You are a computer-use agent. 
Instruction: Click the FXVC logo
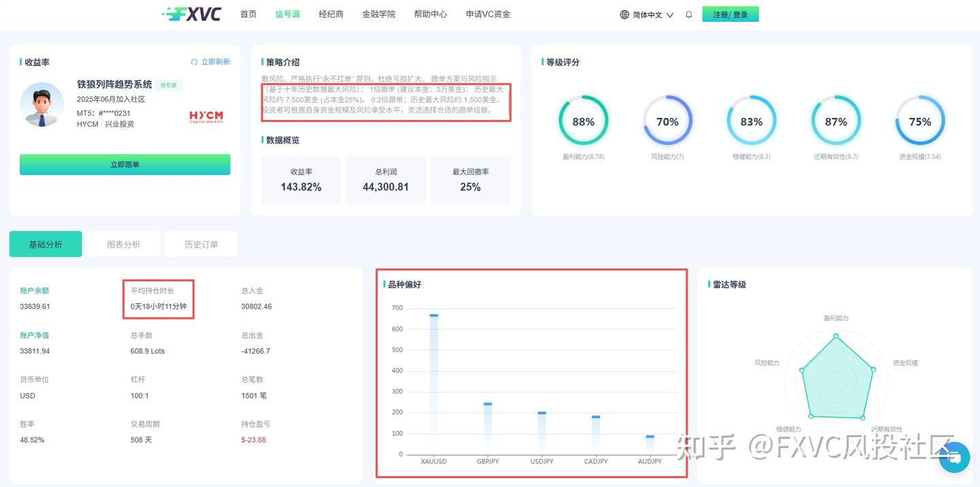(191, 14)
